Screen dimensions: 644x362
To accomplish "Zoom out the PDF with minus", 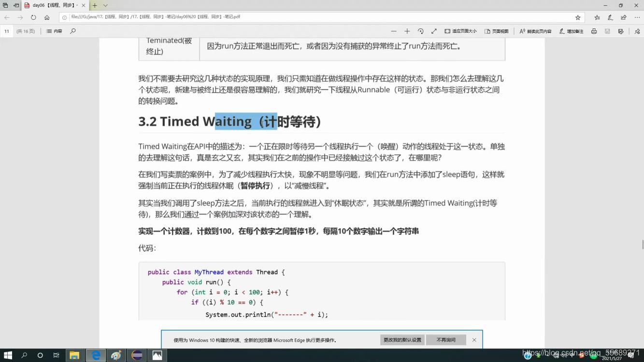I will [394, 31].
